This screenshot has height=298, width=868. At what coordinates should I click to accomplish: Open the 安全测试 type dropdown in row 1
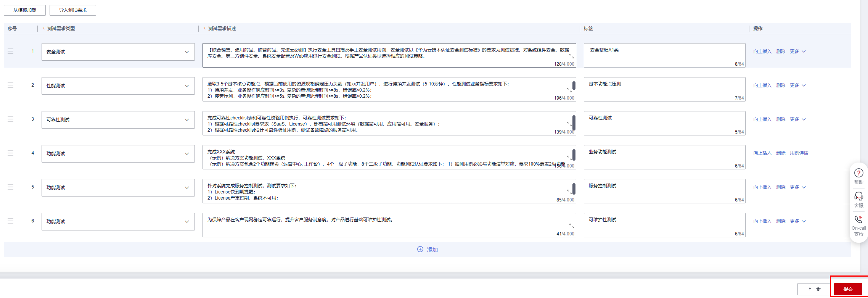[118, 52]
